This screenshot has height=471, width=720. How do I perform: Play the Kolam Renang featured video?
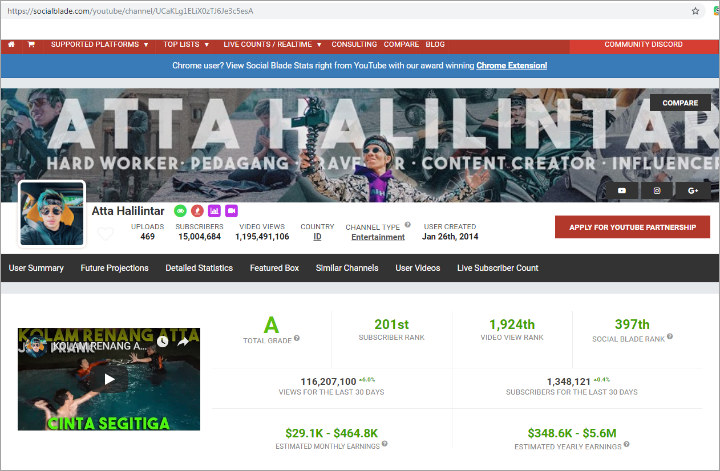[x=109, y=379]
